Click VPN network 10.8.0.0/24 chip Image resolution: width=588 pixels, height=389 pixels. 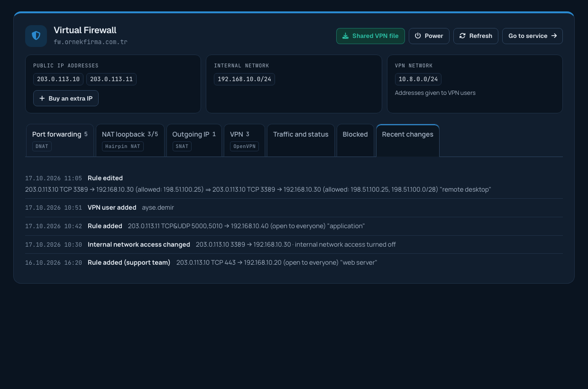pos(418,79)
